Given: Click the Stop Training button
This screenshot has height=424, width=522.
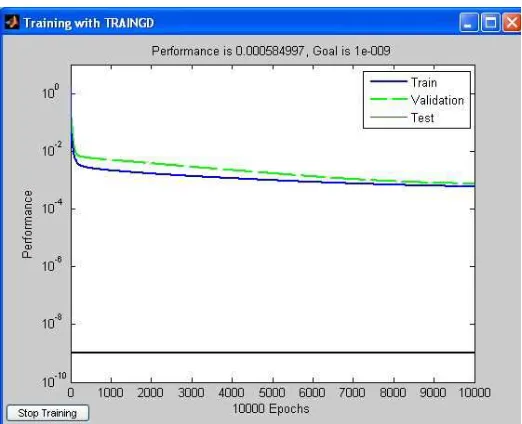Looking at the screenshot, I should point(48,413).
